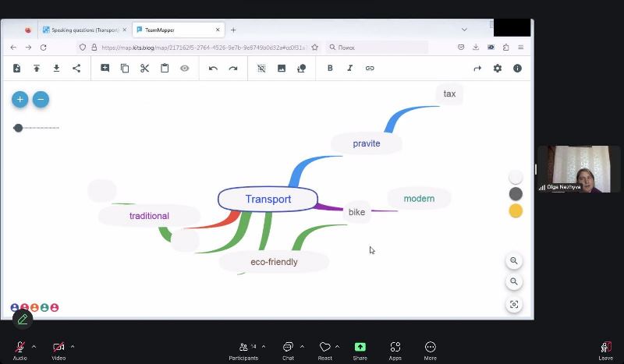Click the download map icon in toolbar

click(56, 69)
